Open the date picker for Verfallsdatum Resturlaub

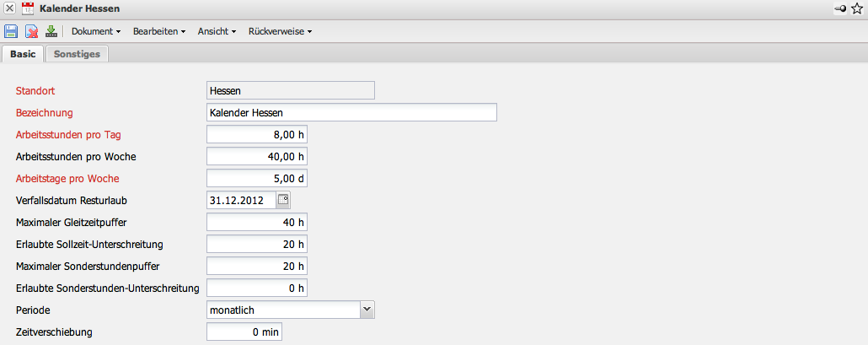283,200
